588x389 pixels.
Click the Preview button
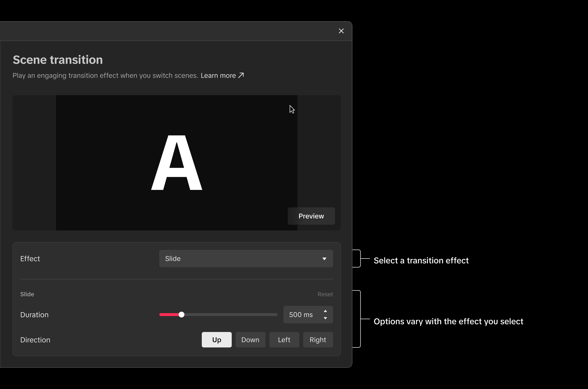tap(311, 216)
